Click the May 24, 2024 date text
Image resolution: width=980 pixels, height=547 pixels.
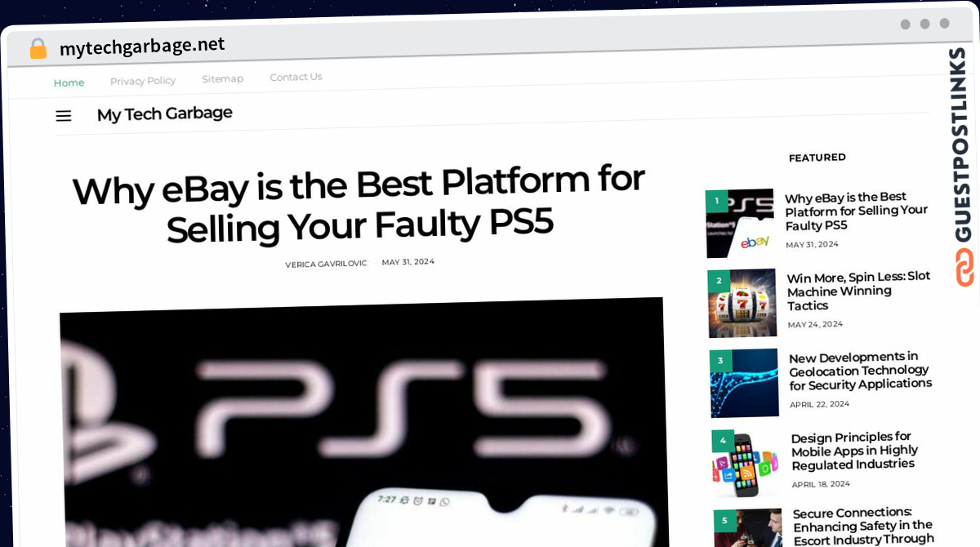coord(815,324)
